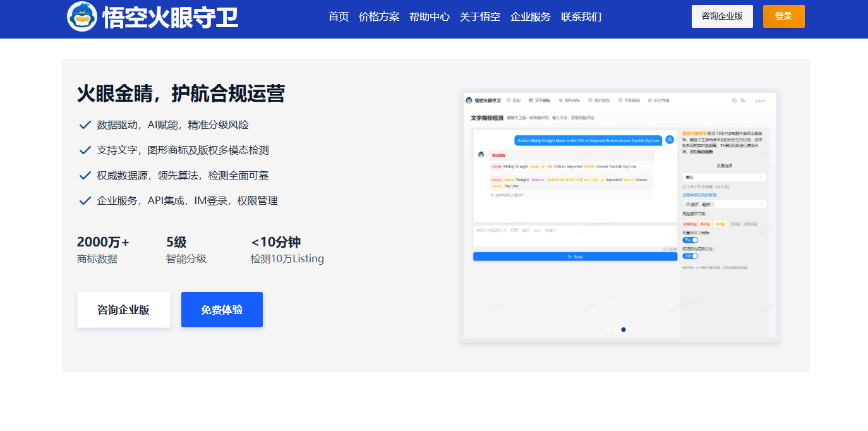Disable the 标记所有商标分类 switch
This screenshot has height=431, width=868.
click(690, 255)
